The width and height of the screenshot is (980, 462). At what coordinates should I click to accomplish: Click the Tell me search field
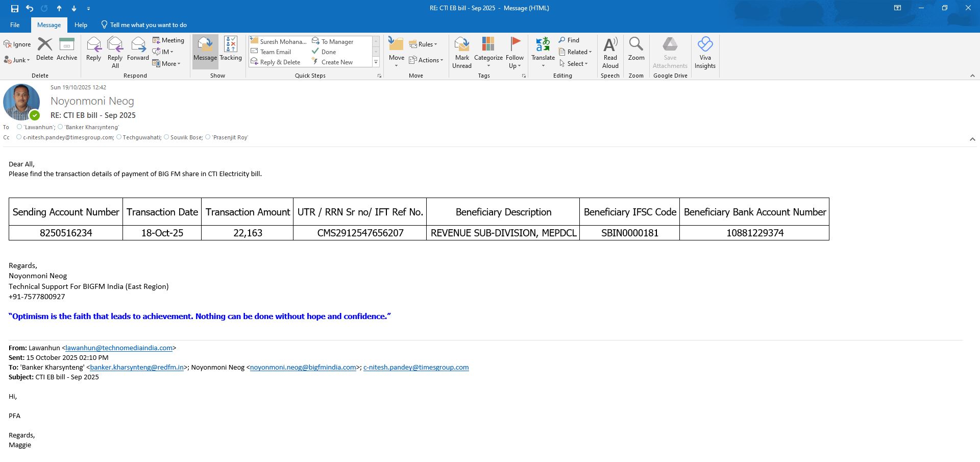pyautogui.click(x=148, y=25)
